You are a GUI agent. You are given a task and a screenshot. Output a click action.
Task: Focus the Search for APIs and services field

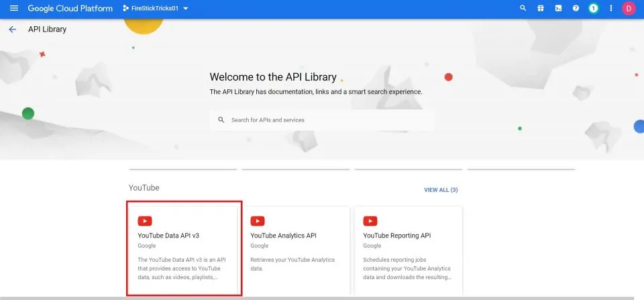click(322, 120)
